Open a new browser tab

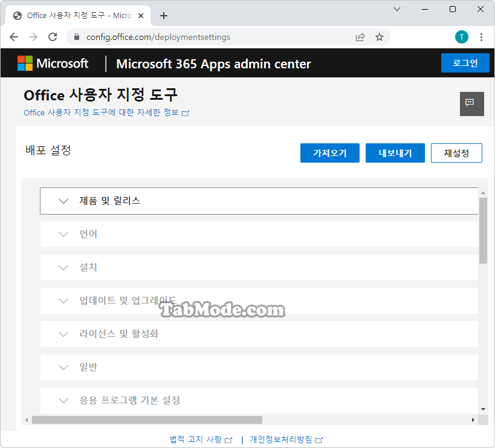(164, 16)
